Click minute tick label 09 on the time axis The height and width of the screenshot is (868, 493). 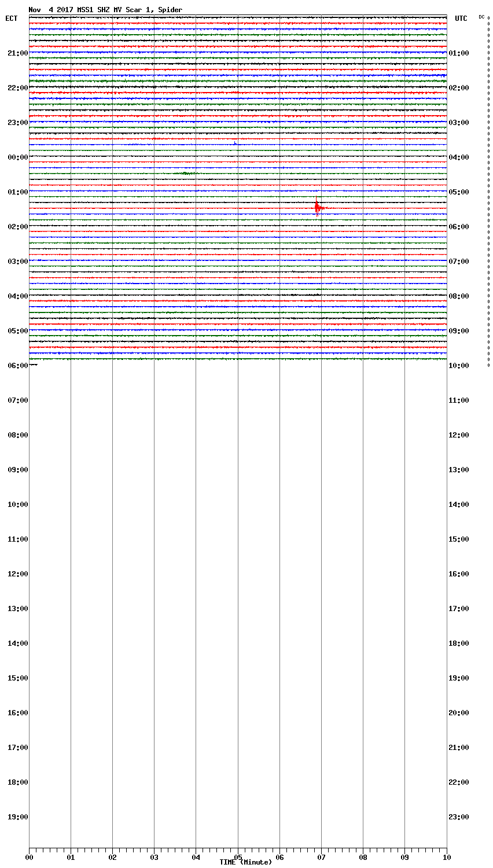pos(404,858)
